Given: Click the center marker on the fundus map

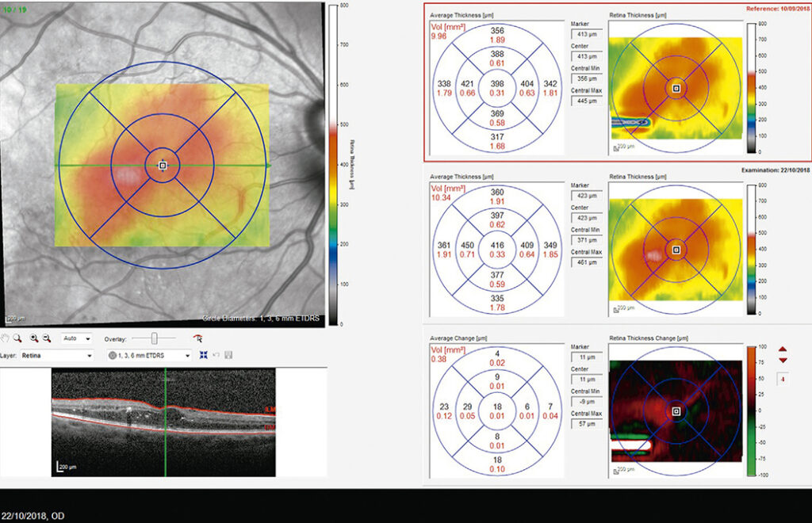Looking at the screenshot, I should (x=162, y=166).
